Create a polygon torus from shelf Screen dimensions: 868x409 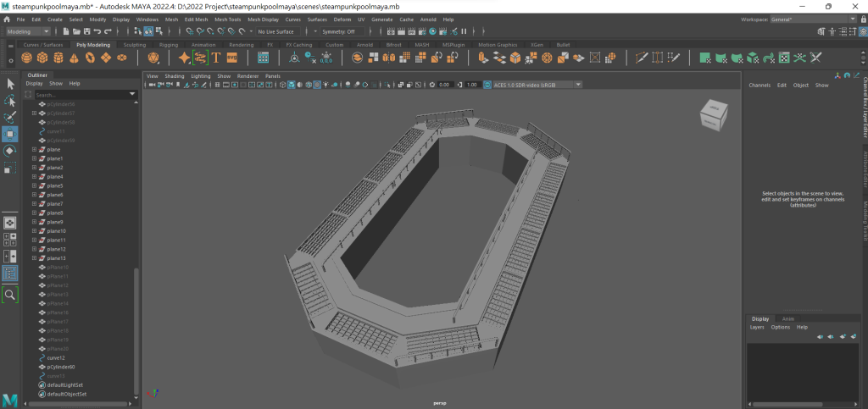coord(90,58)
